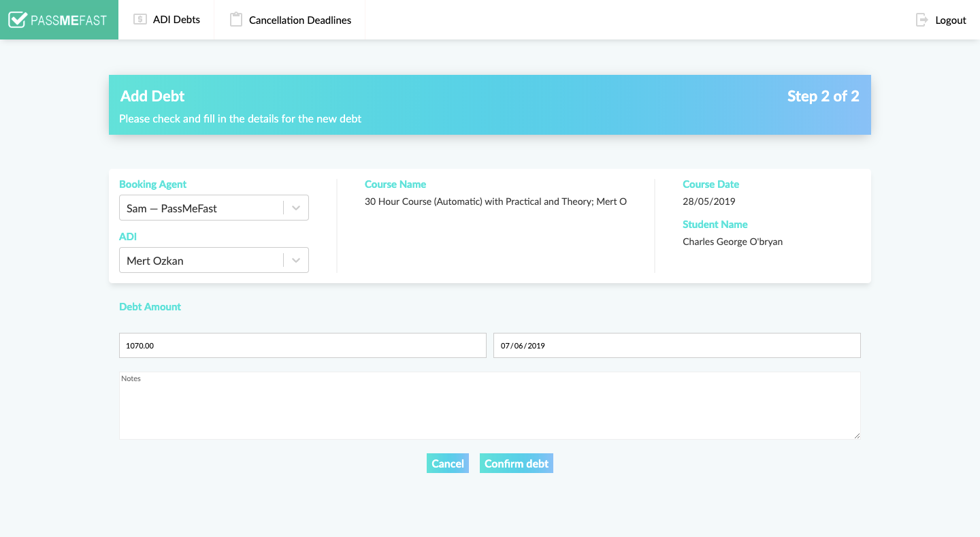
Task: Open the Cancellation Deadlines tab
Action: pyautogui.click(x=290, y=20)
